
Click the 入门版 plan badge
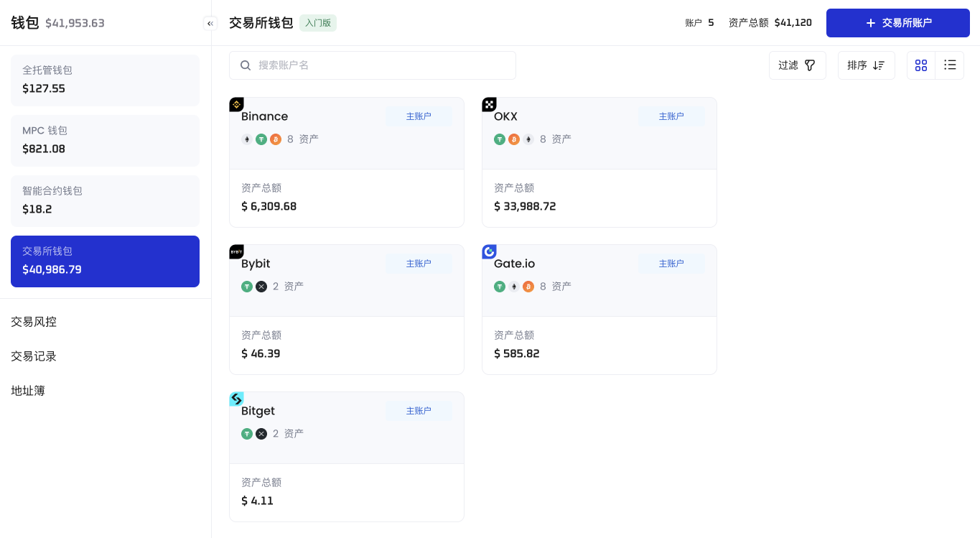point(318,23)
